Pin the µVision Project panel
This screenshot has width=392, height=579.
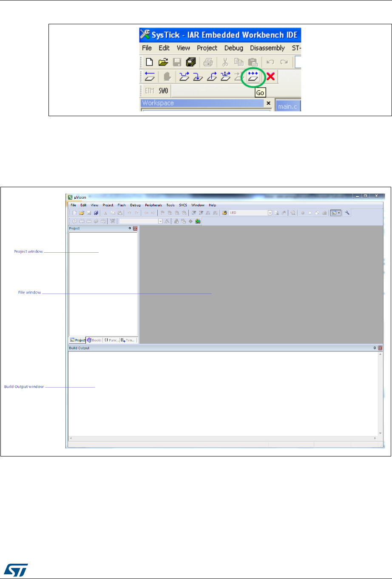pyautogui.click(x=130, y=228)
